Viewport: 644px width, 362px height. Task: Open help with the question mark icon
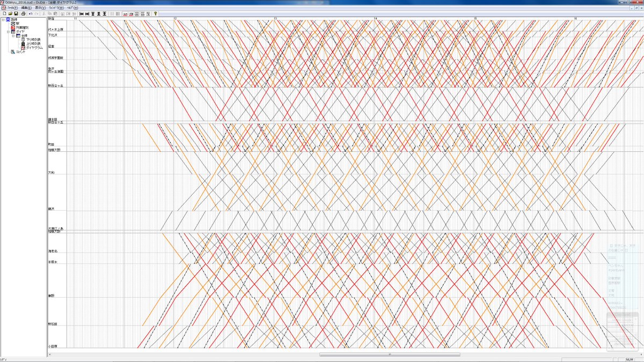pyautogui.click(x=155, y=13)
